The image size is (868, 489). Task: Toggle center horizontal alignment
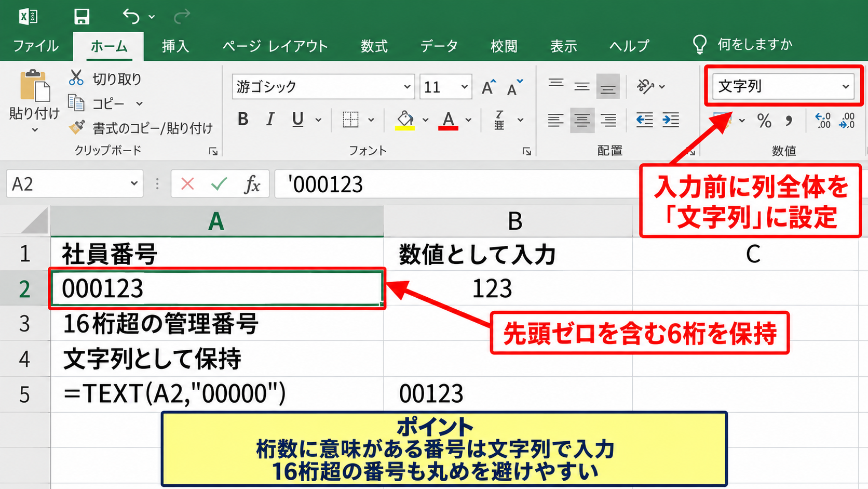click(582, 121)
